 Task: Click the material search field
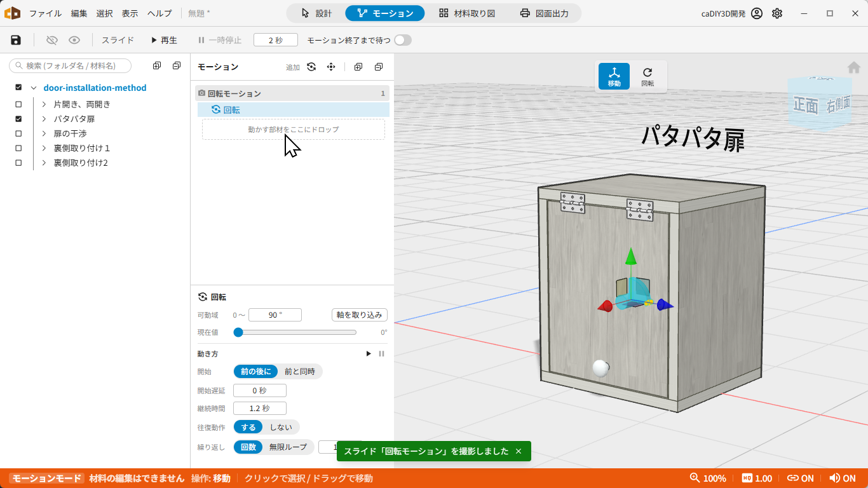71,65
